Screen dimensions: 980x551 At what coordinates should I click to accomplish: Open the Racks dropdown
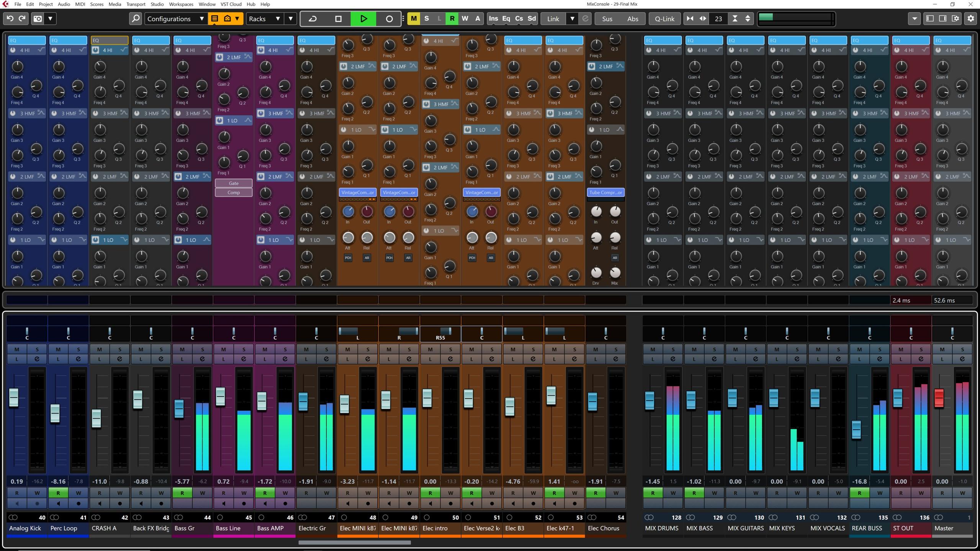[265, 18]
